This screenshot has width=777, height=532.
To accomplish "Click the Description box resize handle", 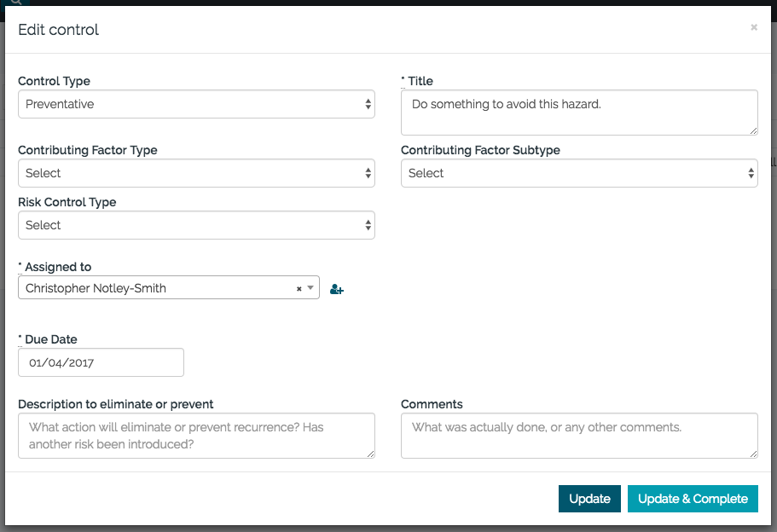I will (x=370, y=454).
